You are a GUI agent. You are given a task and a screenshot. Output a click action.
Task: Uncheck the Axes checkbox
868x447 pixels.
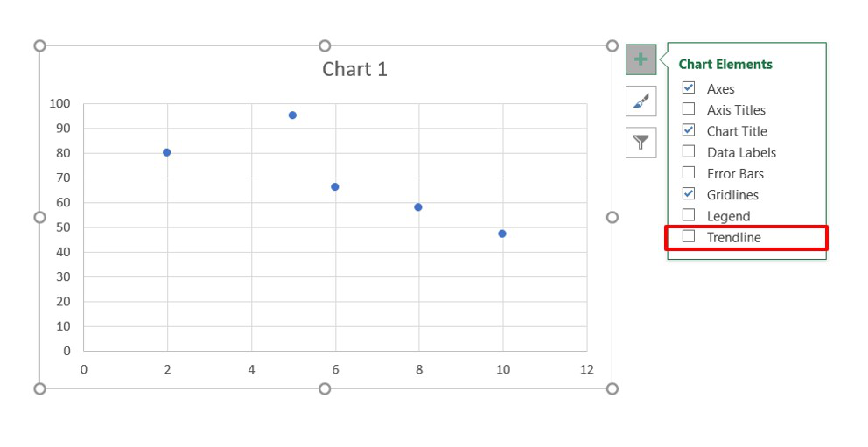[689, 88]
